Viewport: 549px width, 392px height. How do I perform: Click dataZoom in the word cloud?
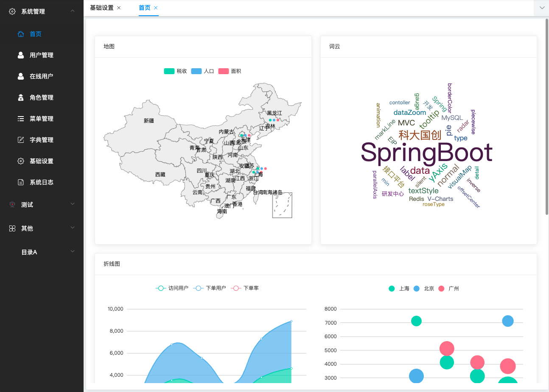click(410, 112)
